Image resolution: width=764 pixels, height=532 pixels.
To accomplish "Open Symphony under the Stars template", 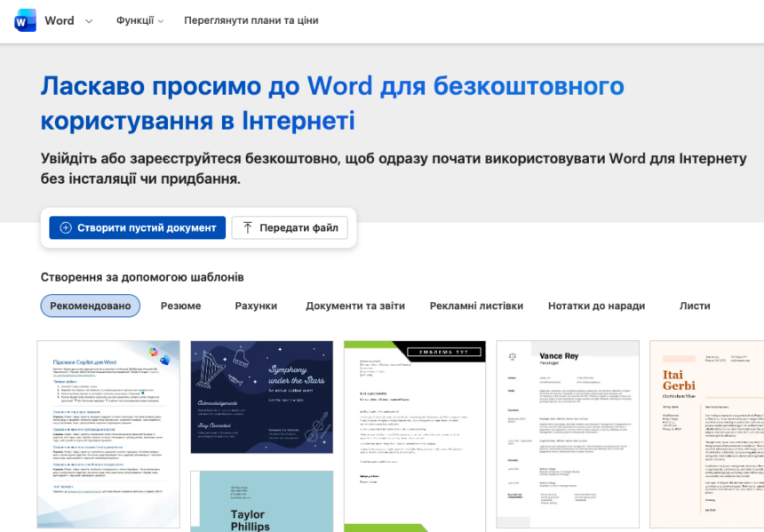I will [262, 397].
